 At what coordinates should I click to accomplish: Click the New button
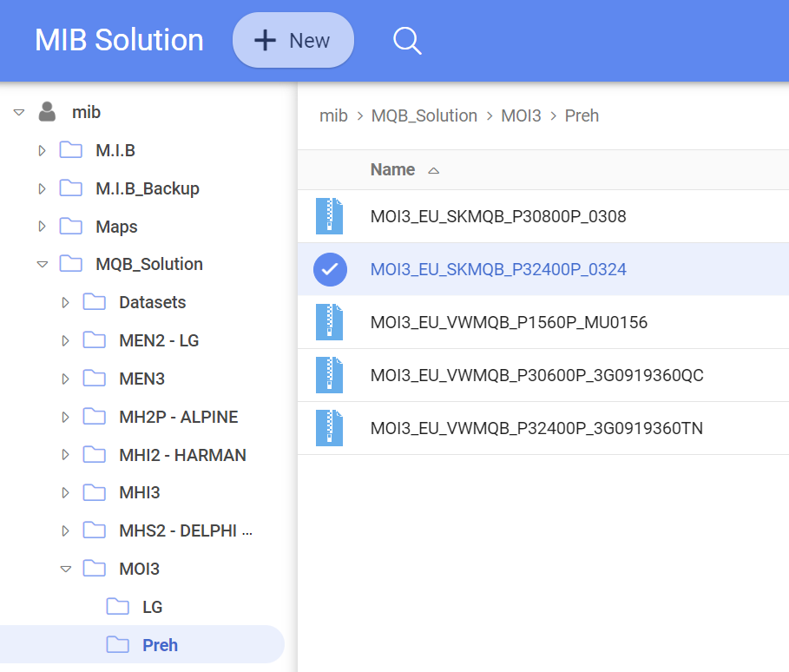(x=293, y=41)
